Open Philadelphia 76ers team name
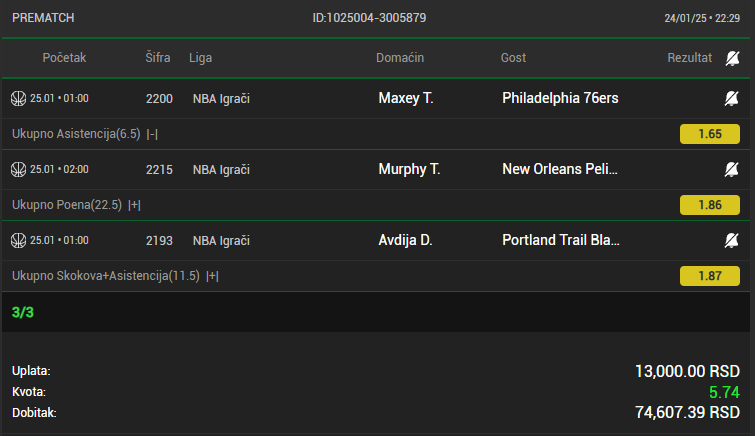 tap(560, 98)
